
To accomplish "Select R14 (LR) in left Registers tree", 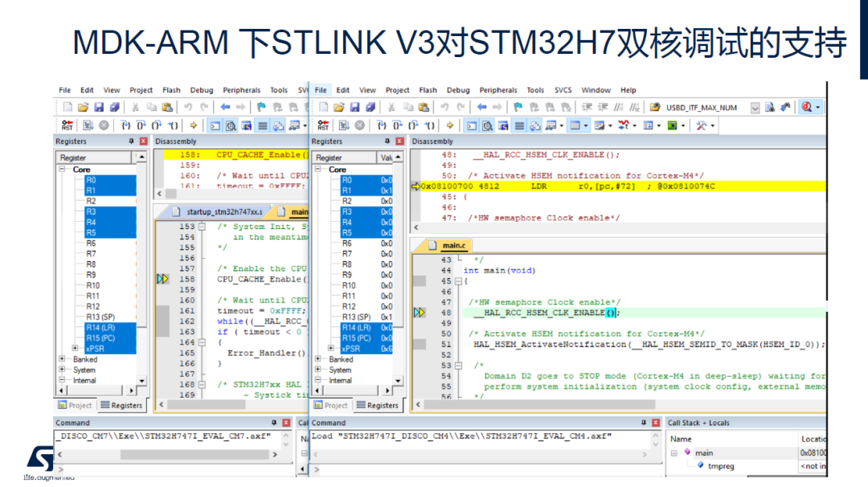I will [x=100, y=328].
